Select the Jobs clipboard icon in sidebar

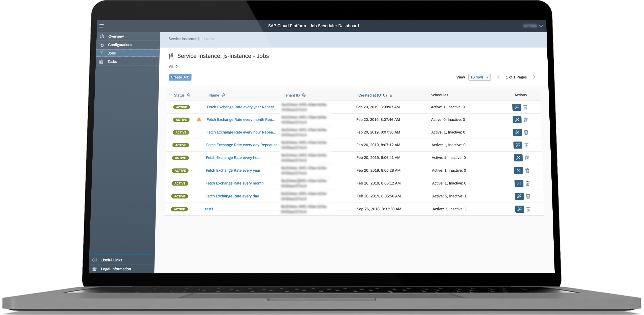point(102,53)
